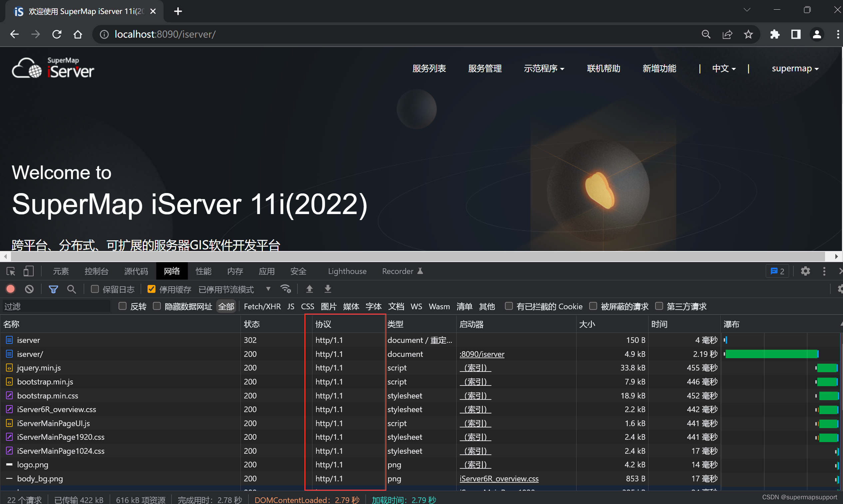Focus the 过滤 filter input

click(56, 306)
